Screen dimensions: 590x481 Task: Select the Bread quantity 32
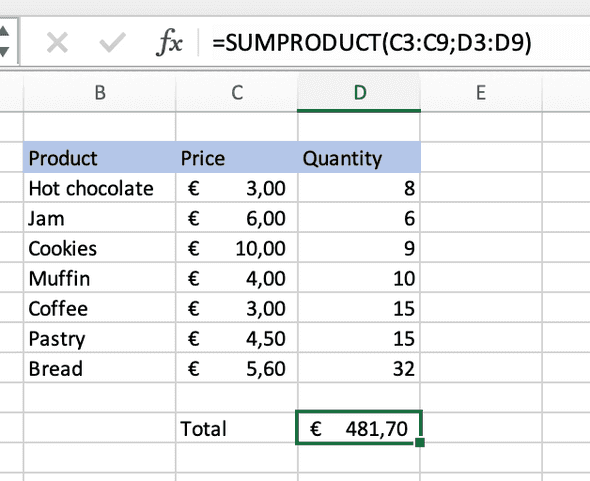click(x=359, y=368)
